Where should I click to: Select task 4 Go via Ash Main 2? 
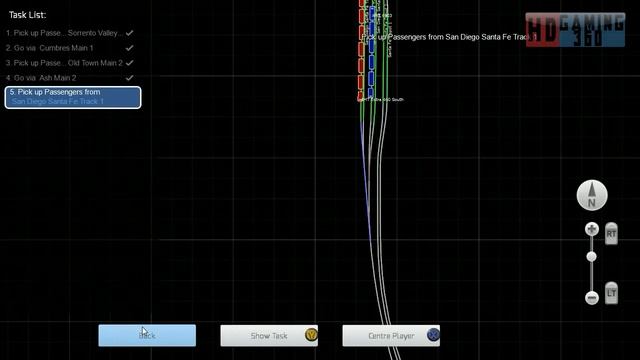click(x=70, y=78)
